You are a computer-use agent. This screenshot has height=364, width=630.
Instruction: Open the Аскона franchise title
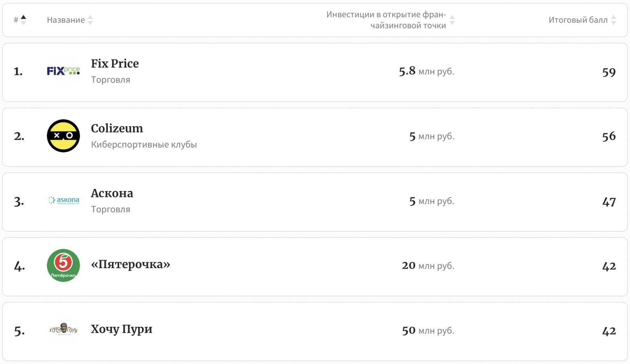pos(112,193)
